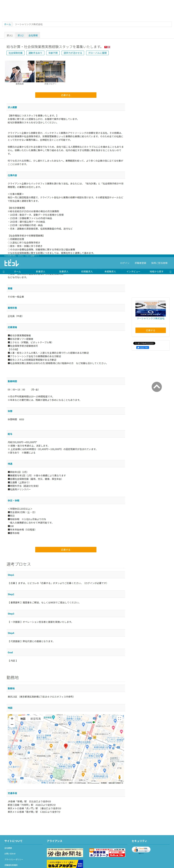Click the 利用規約 link on the map
174x868 pixels.
(x=104, y=783)
